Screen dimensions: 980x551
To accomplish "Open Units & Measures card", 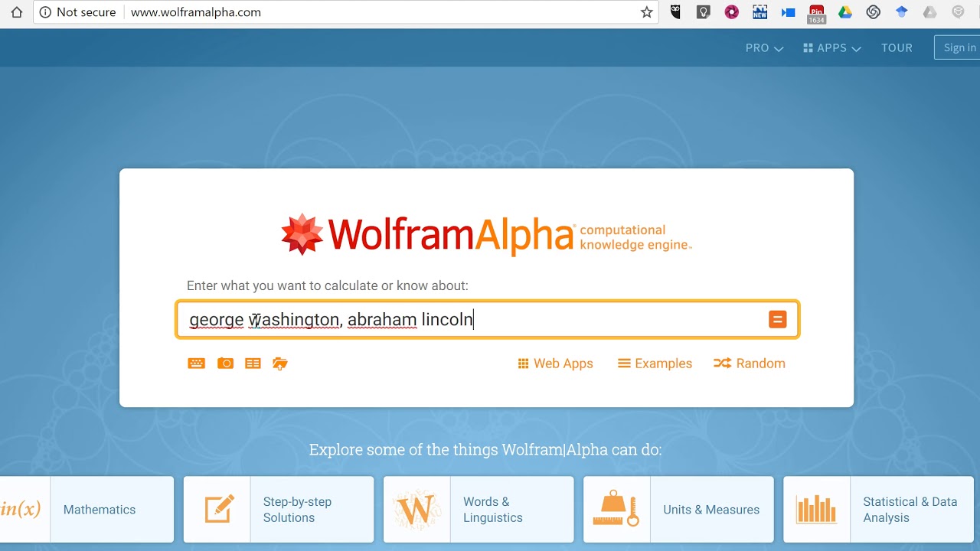I will 678,510.
